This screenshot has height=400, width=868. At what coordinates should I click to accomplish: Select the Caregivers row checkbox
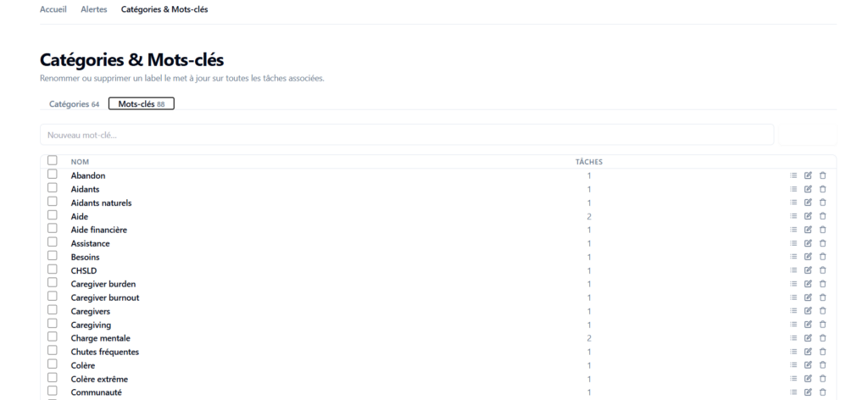pos(52,310)
